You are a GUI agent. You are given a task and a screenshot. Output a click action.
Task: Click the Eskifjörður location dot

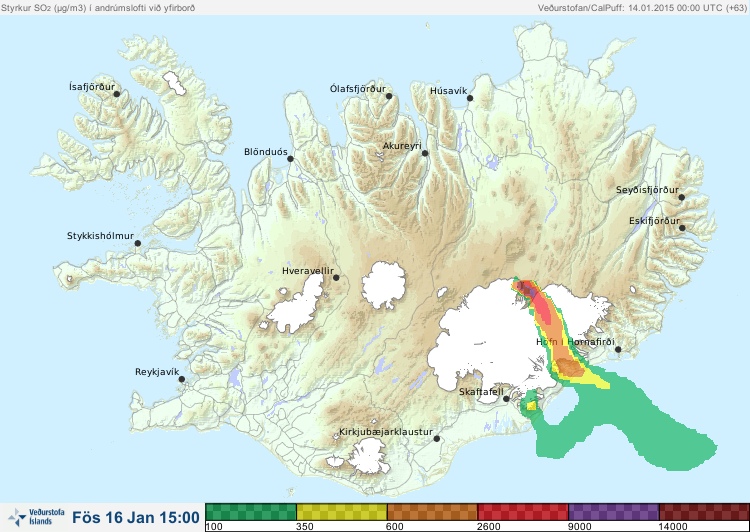(x=682, y=228)
